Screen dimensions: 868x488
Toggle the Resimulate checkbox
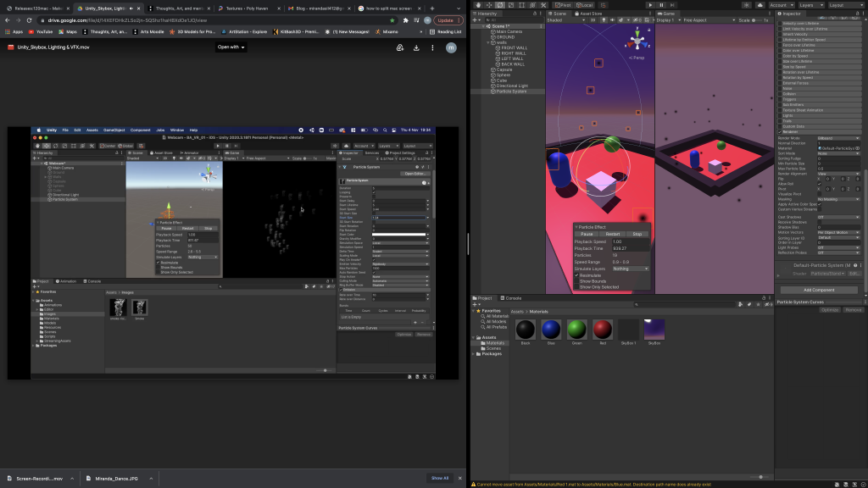[x=577, y=275]
